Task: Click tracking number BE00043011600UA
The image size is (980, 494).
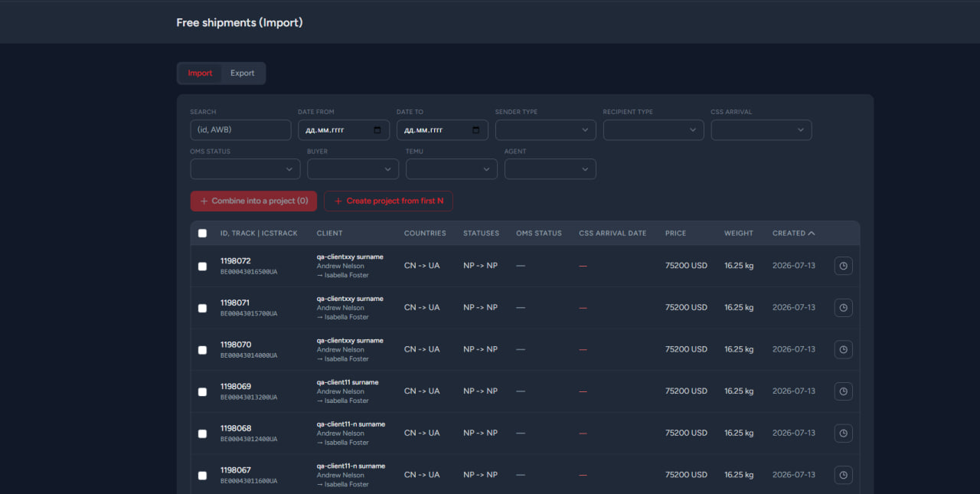Action: [249, 480]
